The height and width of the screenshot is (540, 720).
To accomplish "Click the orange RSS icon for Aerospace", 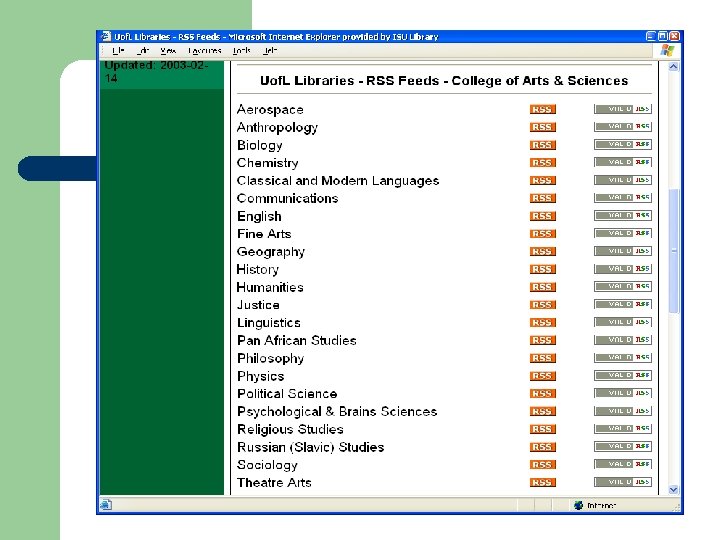I will [x=542, y=109].
